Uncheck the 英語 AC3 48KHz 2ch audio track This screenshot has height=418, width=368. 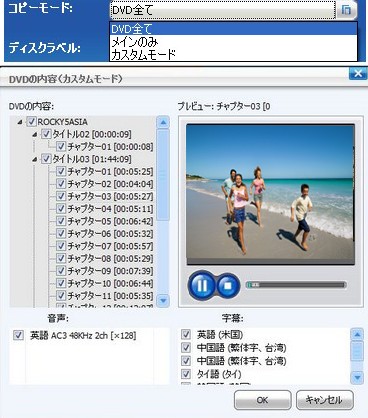pyautogui.click(x=18, y=335)
